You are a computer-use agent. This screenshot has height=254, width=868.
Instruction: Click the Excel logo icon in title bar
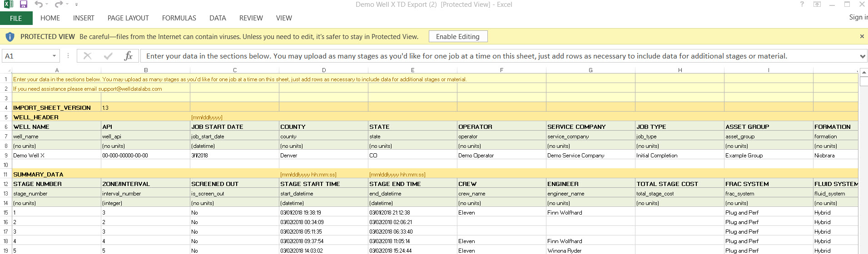[8, 5]
